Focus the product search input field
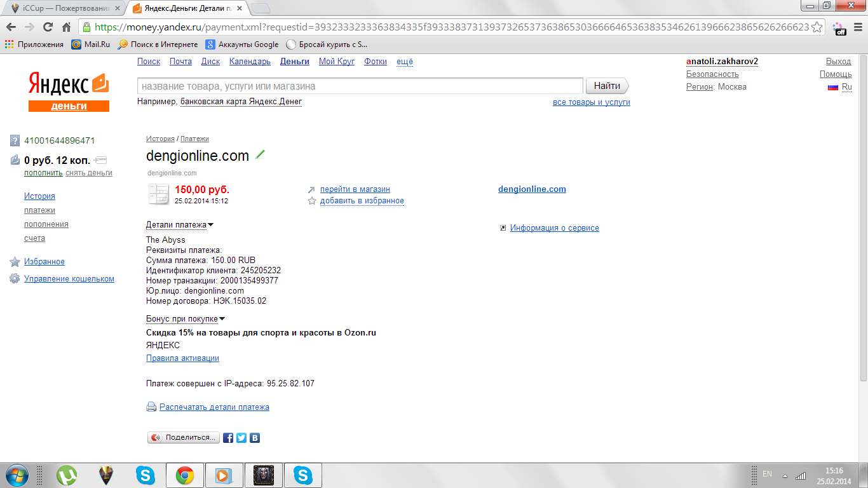The width and height of the screenshot is (868, 488). (x=360, y=86)
